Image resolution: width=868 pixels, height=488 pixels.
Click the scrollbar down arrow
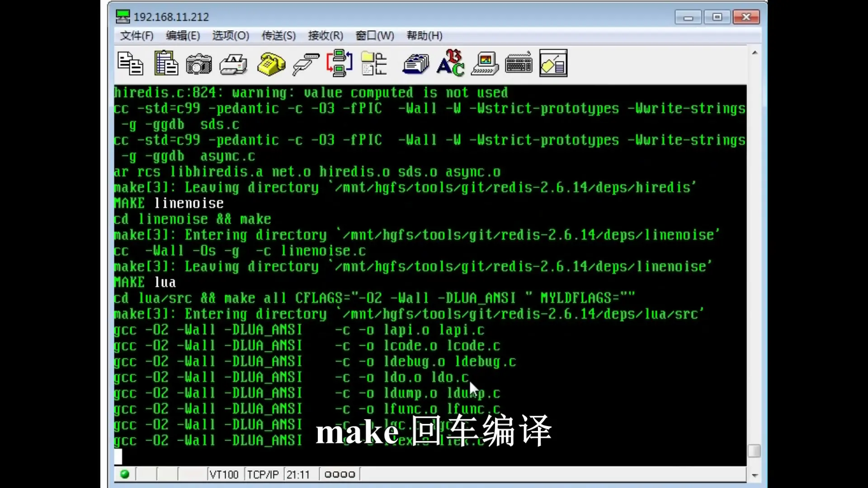(x=755, y=475)
